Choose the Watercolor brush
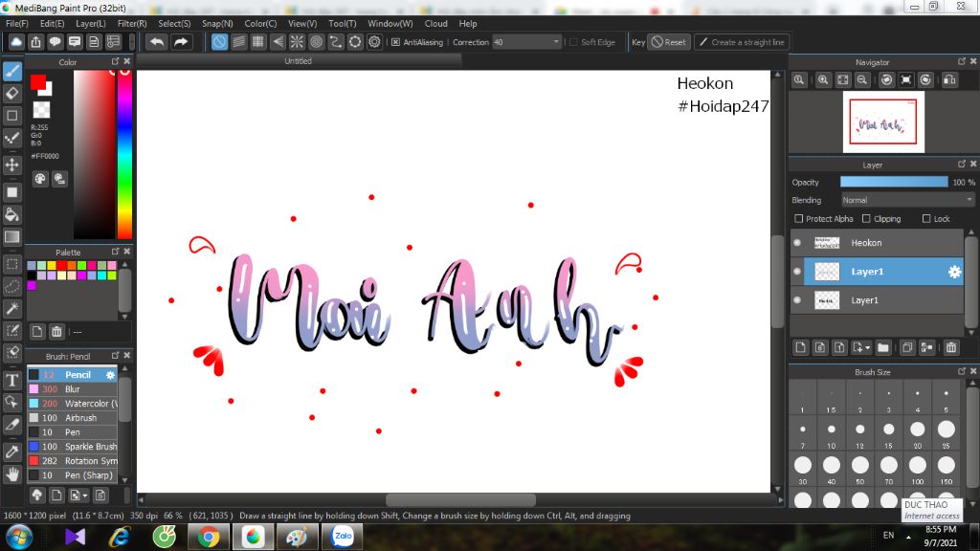The image size is (980, 551). pos(72,404)
